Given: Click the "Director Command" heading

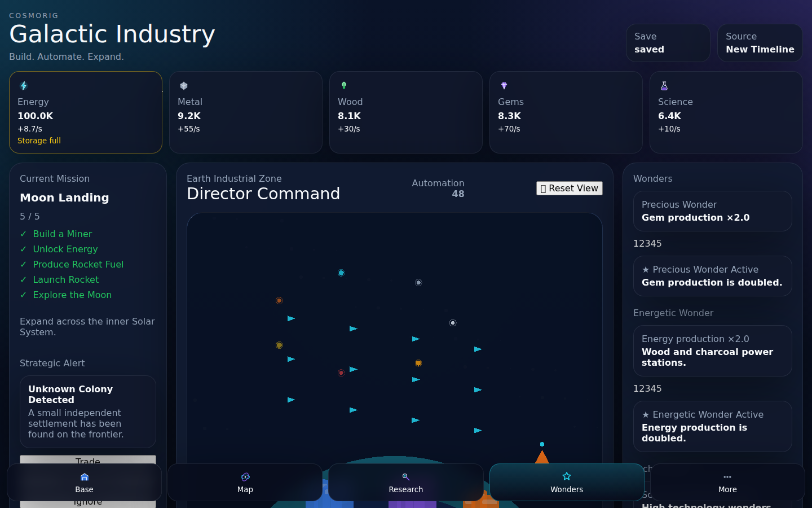Looking at the screenshot, I should [263, 194].
